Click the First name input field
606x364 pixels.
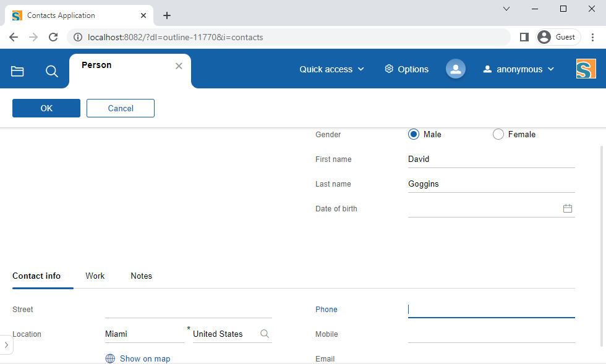pyautogui.click(x=491, y=159)
